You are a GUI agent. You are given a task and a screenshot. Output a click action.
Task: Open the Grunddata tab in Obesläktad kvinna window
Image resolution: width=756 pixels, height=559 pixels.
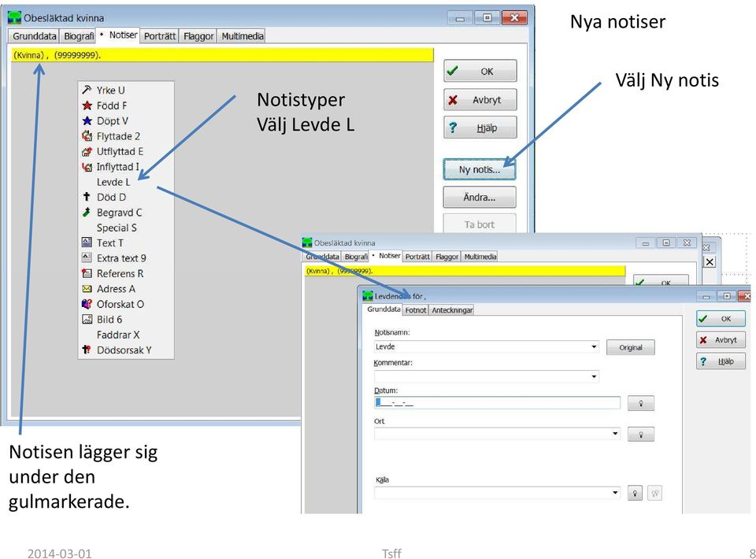[34, 36]
